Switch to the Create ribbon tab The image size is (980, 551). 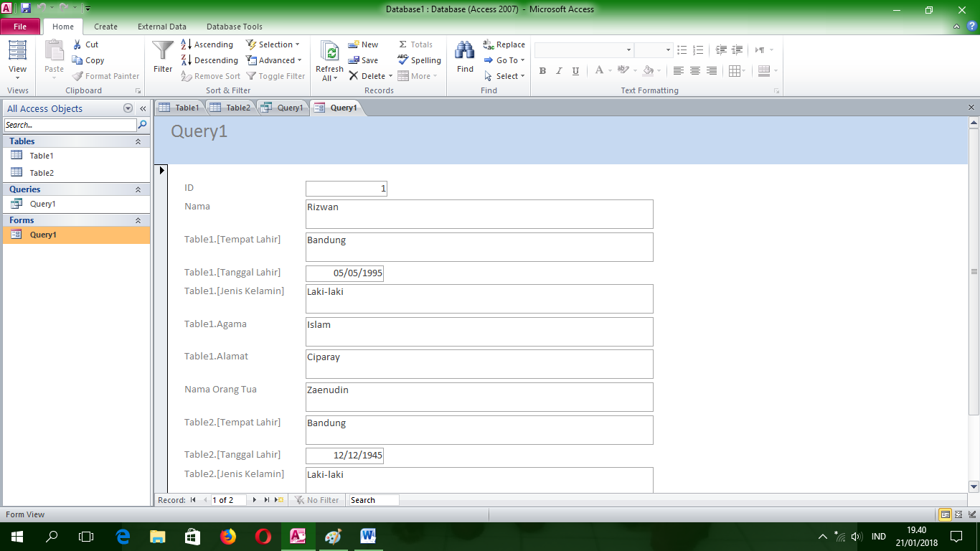105,26
